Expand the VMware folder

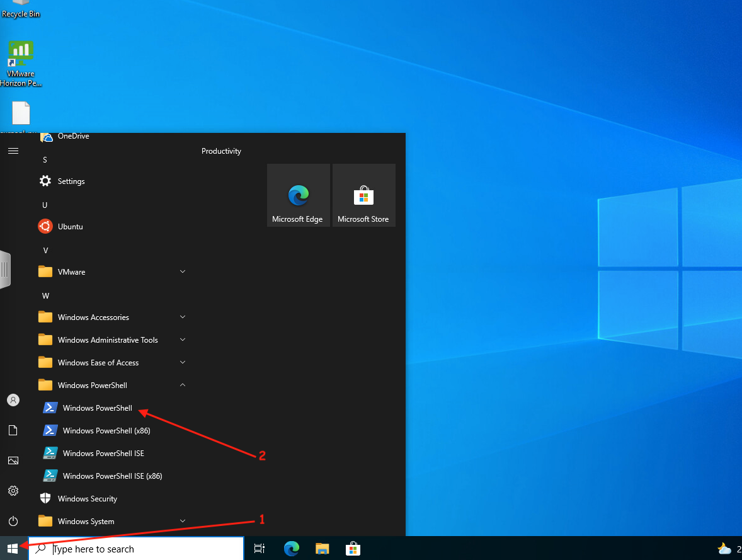click(x=71, y=272)
